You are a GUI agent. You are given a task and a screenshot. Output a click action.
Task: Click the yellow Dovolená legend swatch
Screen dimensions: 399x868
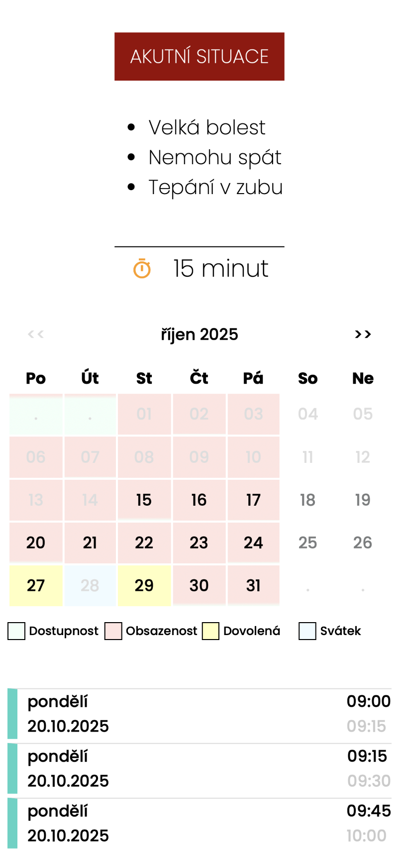tap(210, 631)
